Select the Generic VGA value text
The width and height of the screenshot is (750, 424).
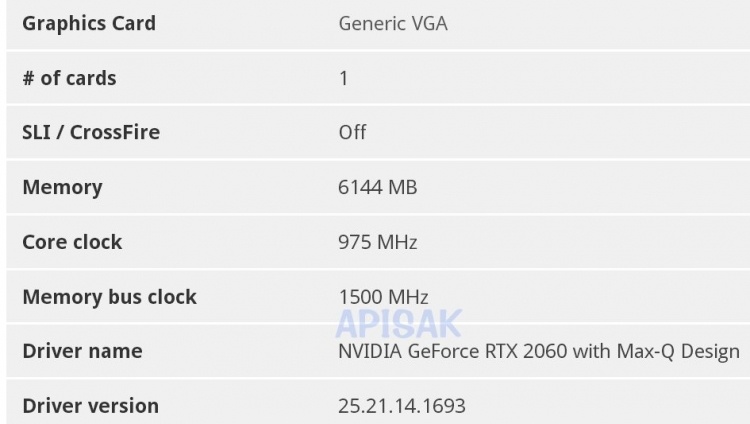click(393, 23)
